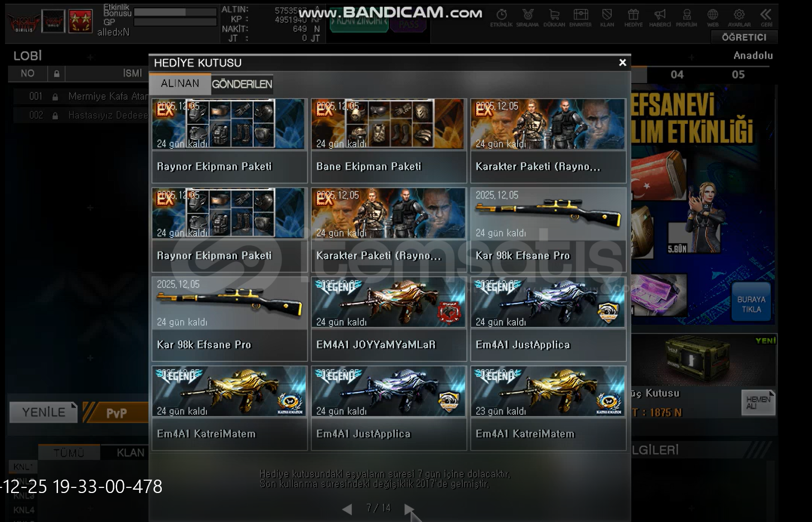Select the KNL4 channel entry
812x522 pixels.
point(24,510)
